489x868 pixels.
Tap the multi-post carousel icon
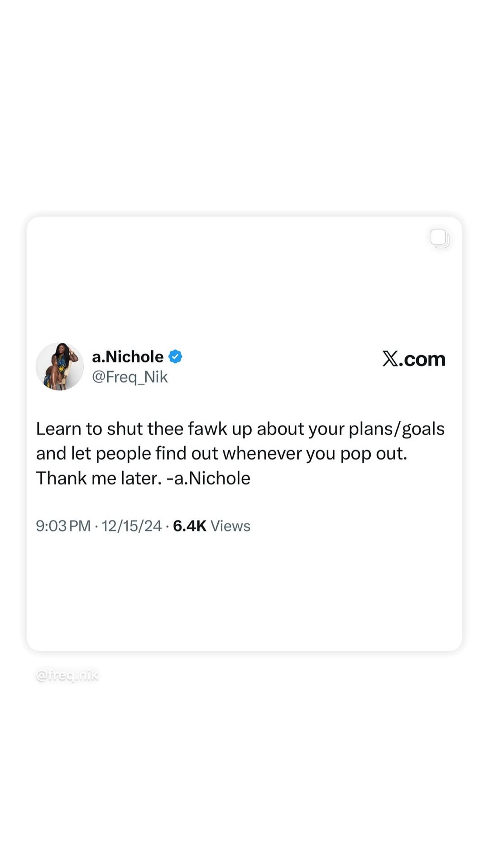[440, 238]
